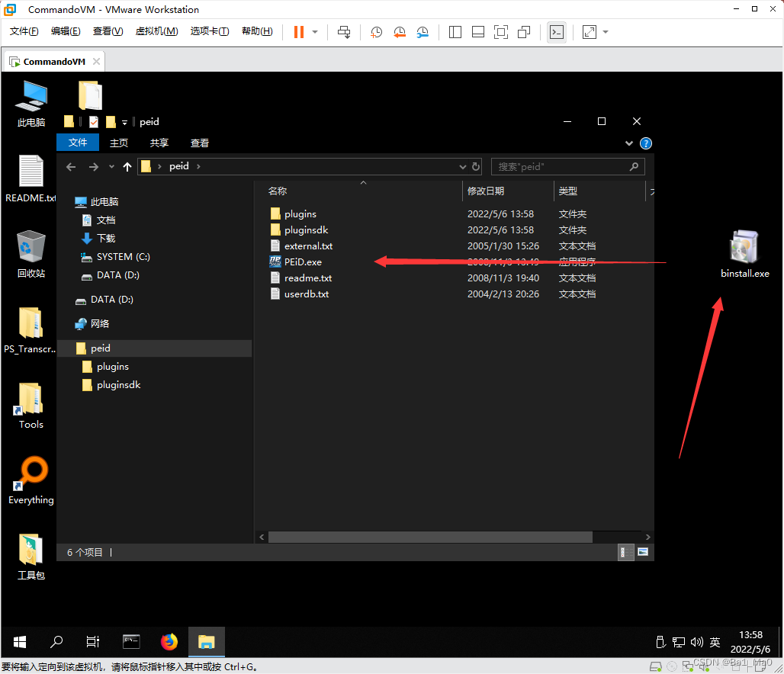The image size is (784, 674).
Task: Open the address bar history dropdown
Action: [x=462, y=166]
